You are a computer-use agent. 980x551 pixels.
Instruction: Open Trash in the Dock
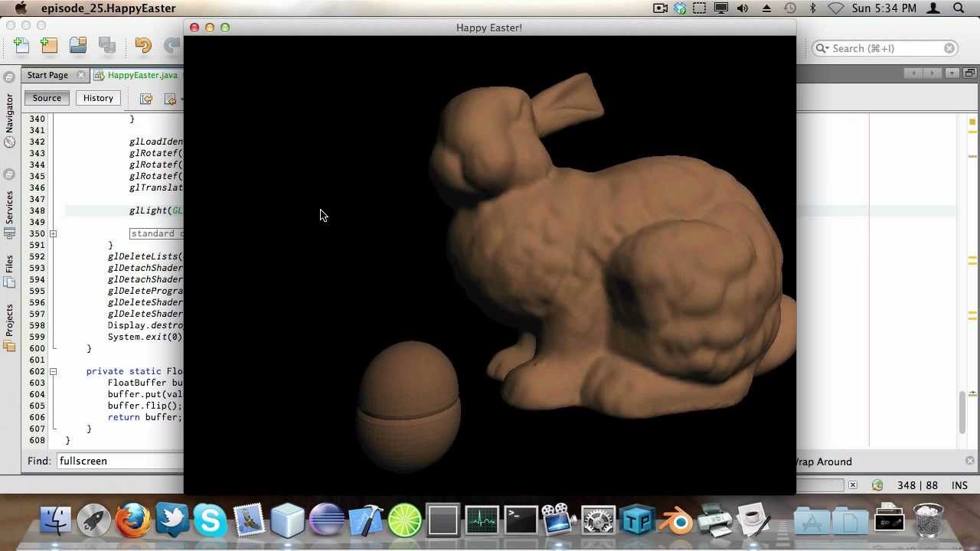click(929, 520)
